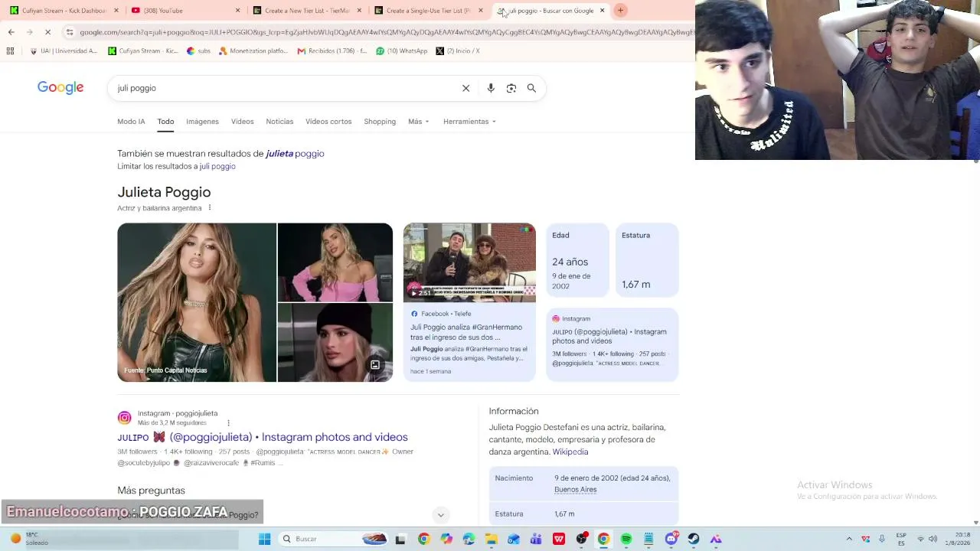
Task: Open the 'Herramientas' tools dropdown
Action: 469,122
